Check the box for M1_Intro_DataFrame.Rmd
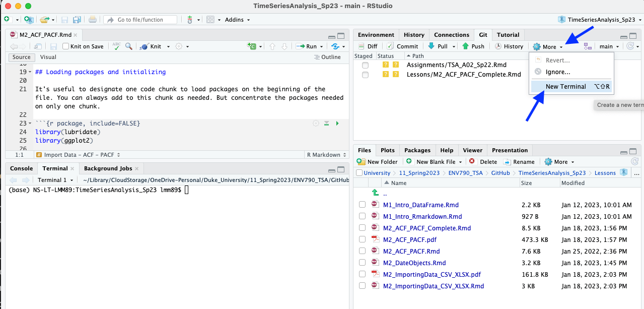Viewport: 644px width, 309px height. (362, 205)
